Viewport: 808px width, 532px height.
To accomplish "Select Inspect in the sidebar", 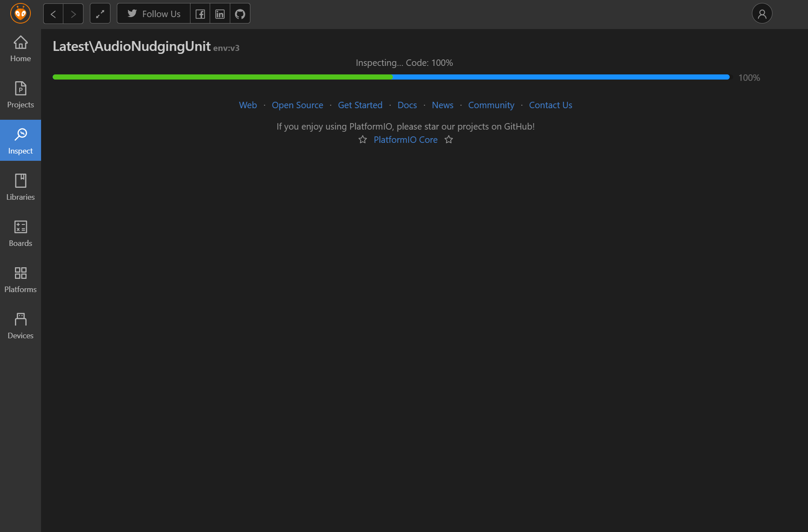I will point(21,140).
